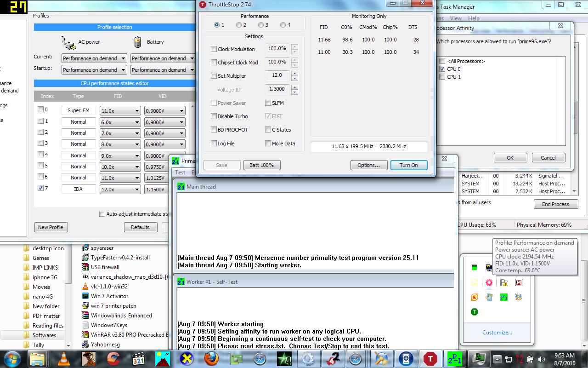Viewport: 588px width, 368px height.
Task: Open Startup Battery profile dropdown
Action: click(163, 70)
